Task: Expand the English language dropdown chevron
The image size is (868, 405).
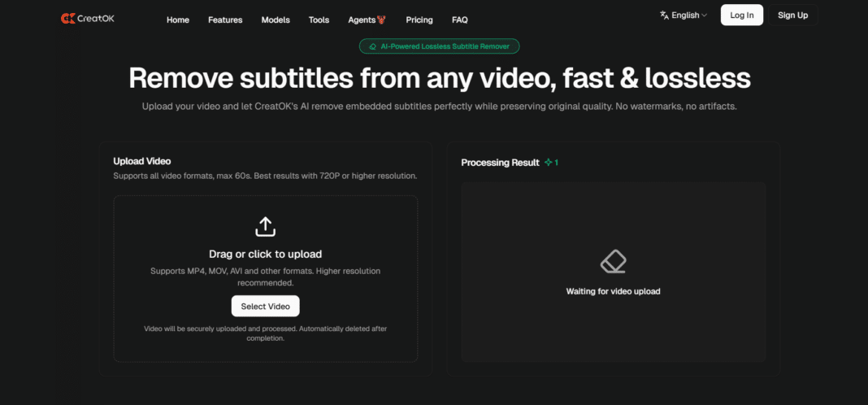Action: 704,15
